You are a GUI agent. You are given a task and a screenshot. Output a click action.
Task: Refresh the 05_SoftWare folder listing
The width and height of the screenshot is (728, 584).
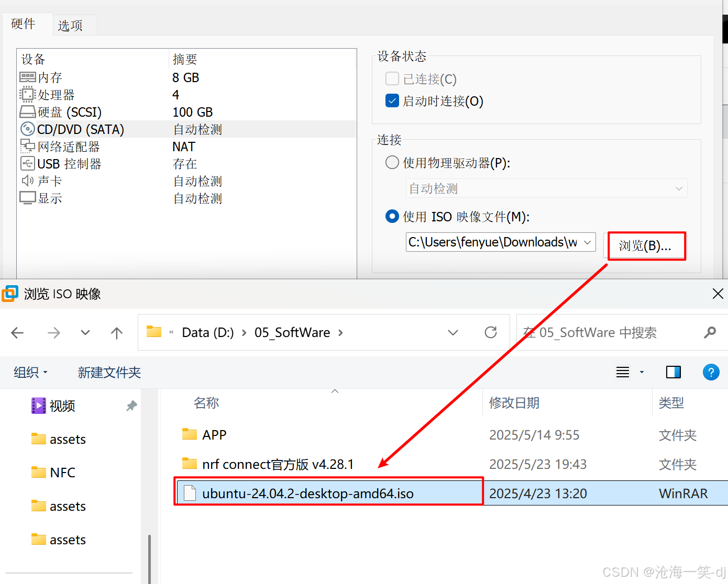coord(491,332)
